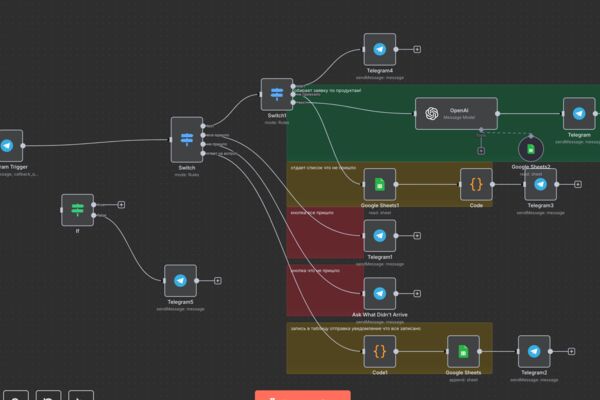Click the OpenAI node output connector
The width and height of the screenshot is (600, 400).
[x=497, y=113]
